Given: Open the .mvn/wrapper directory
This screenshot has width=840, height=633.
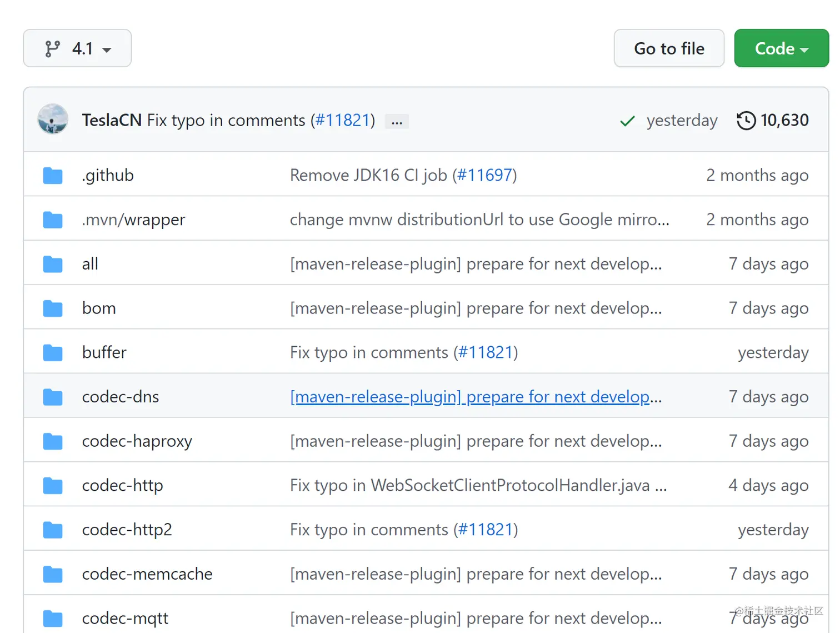Looking at the screenshot, I should tap(133, 220).
